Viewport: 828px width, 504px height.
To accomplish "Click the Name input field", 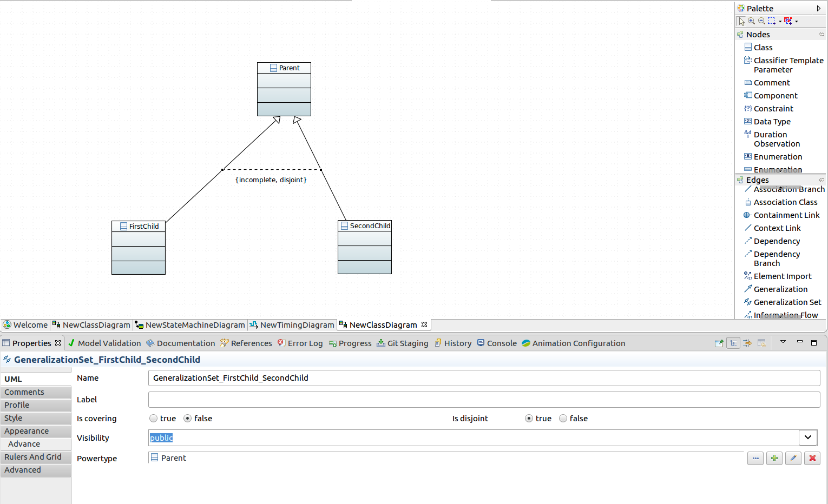I will point(484,378).
